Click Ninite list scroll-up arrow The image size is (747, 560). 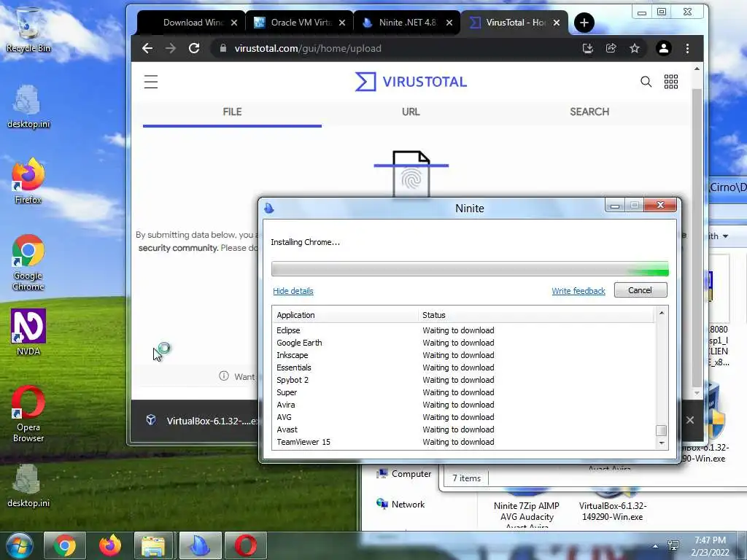point(661,313)
